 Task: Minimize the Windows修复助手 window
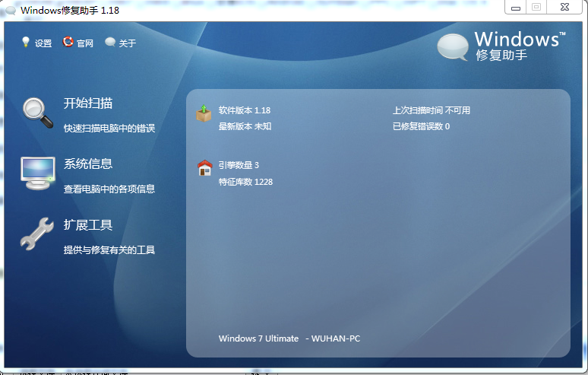[x=516, y=8]
